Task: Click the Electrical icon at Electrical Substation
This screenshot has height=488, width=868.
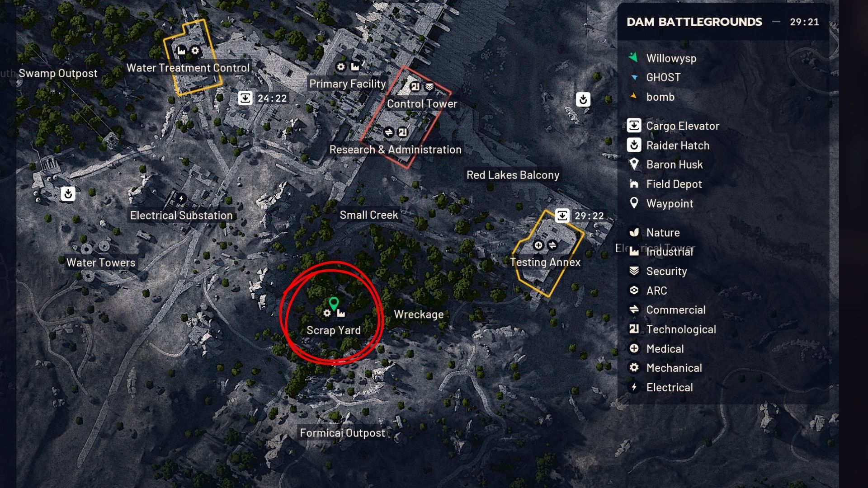Action: [181, 198]
